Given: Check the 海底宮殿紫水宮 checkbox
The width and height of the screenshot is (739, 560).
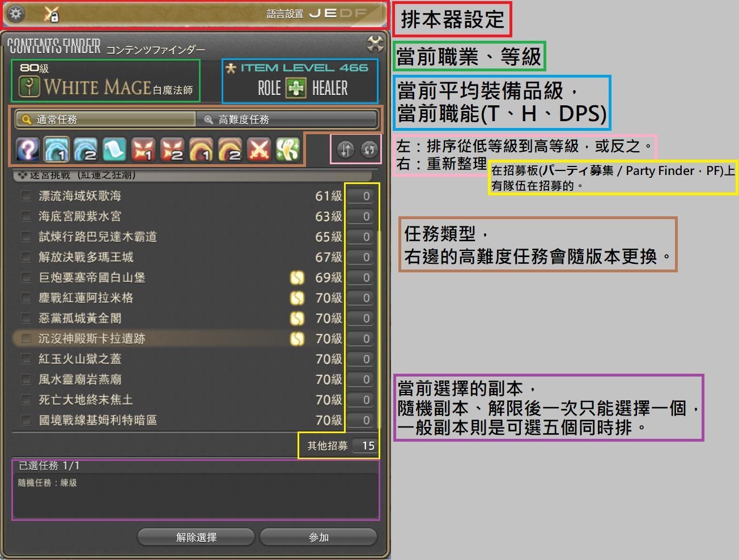Looking at the screenshot, I should pyautogui.click(x=26, y=216).
